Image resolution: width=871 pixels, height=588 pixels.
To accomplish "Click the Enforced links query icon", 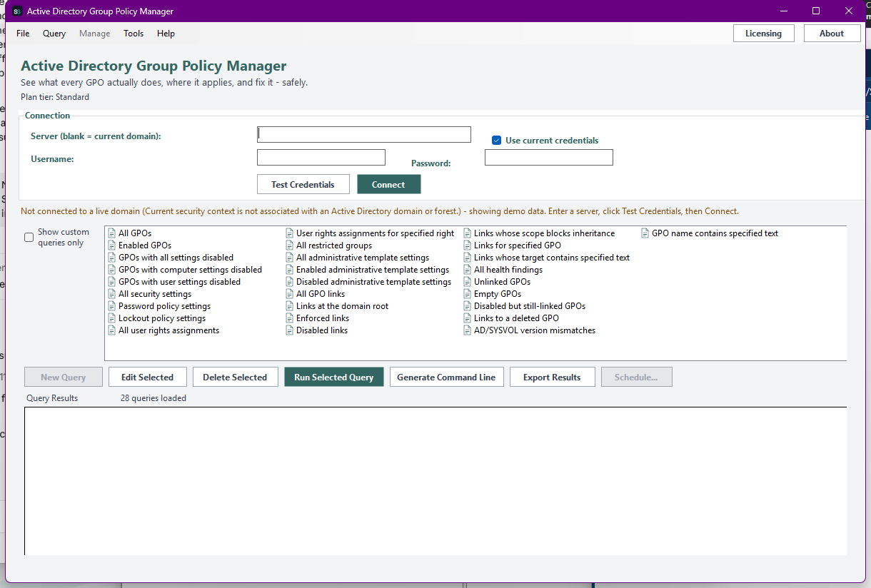I will click(289, 318).
